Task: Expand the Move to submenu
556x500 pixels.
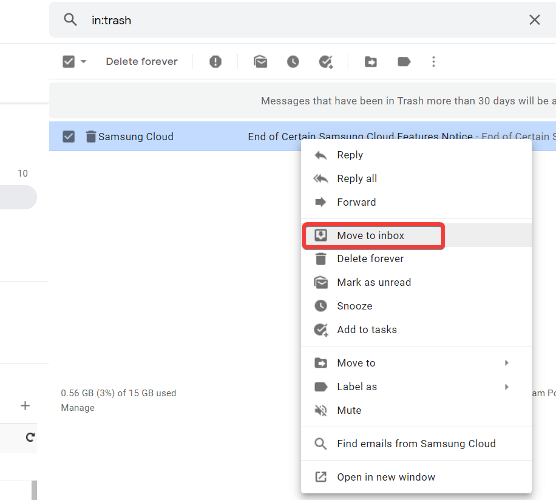Action: (x=416, y=363)
